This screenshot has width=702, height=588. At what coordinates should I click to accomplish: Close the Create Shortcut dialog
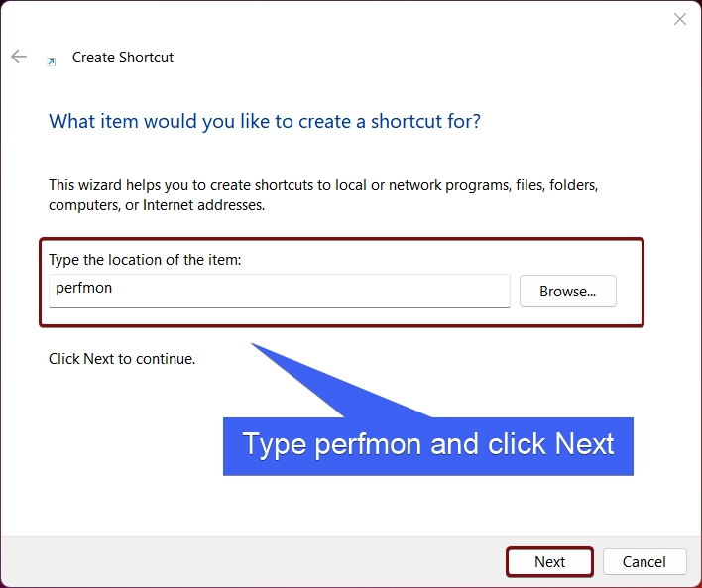point(679,19)
